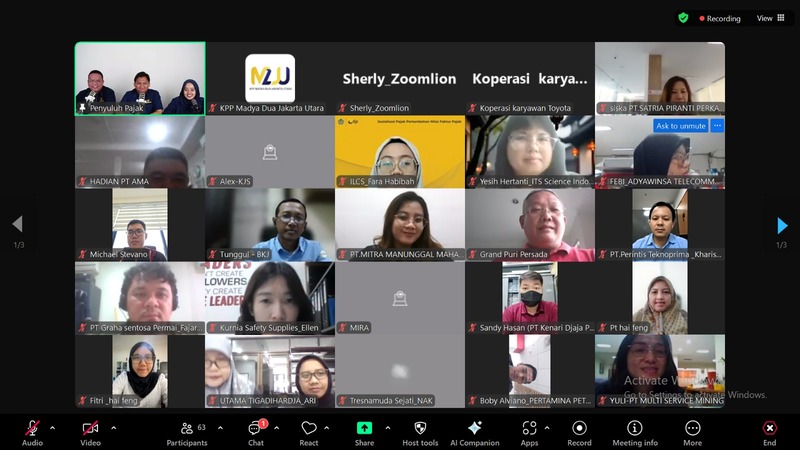Open Meeting info
Viewport: 800px width, 450px height.
[x=635, y=430]
